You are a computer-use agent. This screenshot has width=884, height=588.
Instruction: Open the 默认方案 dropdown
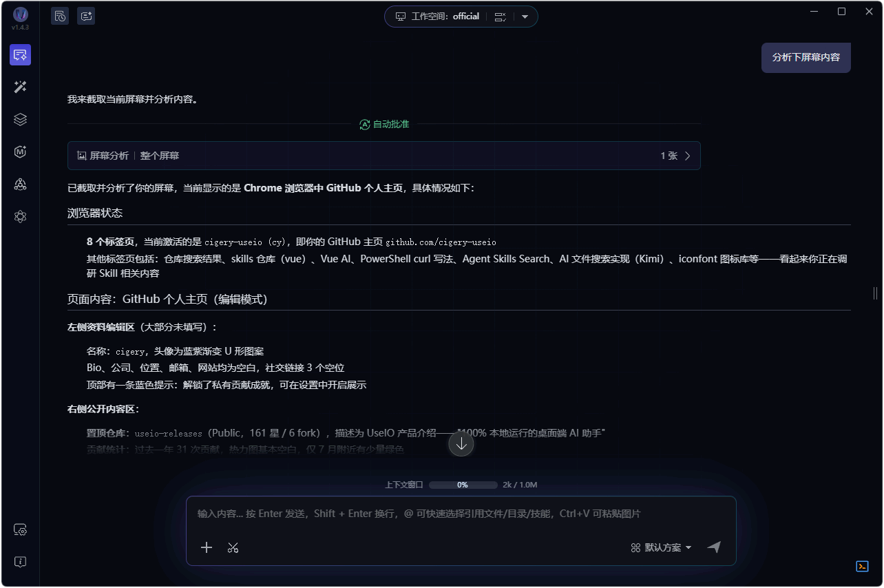pyautogui.click(x=661, y=547)
